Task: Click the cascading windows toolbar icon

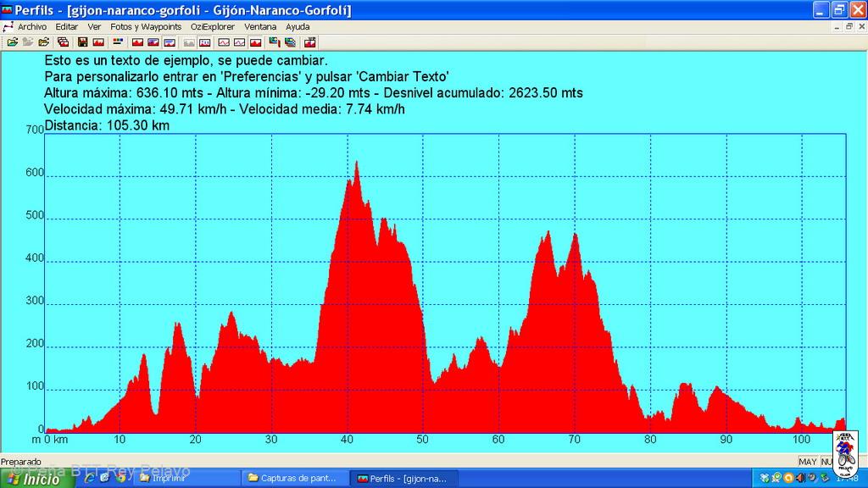Action: coord(63,42)
